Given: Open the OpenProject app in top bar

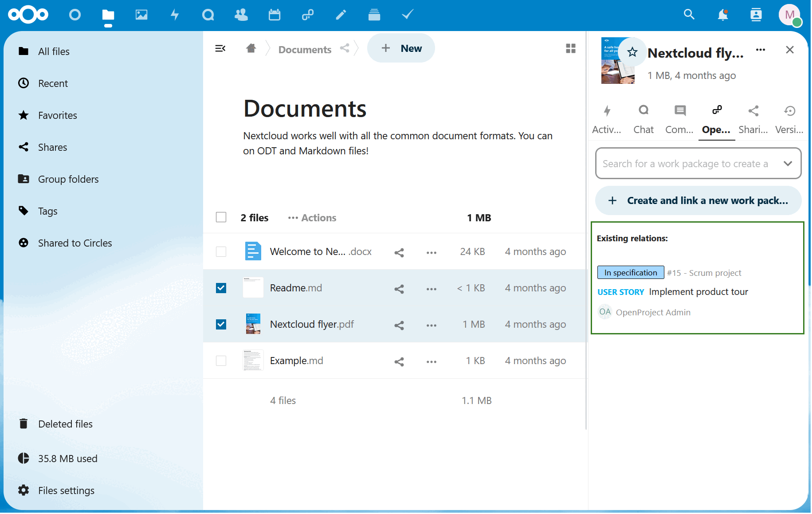Looking at the screenshot, I should (x=308, y=15).
